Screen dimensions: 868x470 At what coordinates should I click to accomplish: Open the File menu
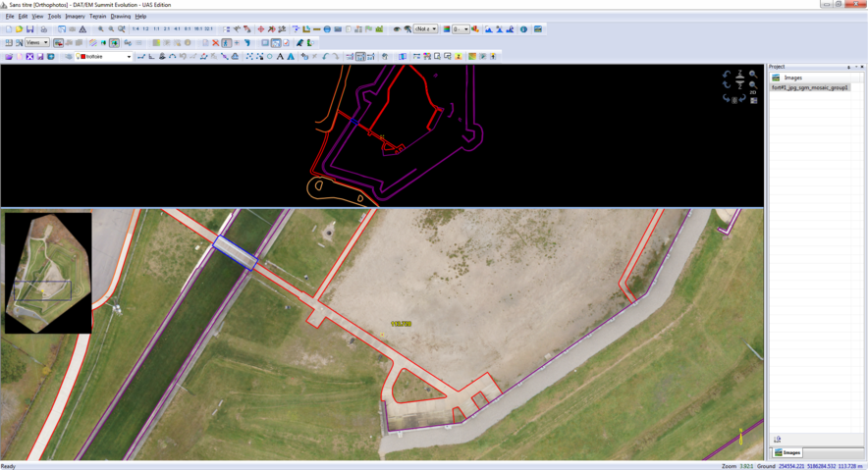(10, 17)
